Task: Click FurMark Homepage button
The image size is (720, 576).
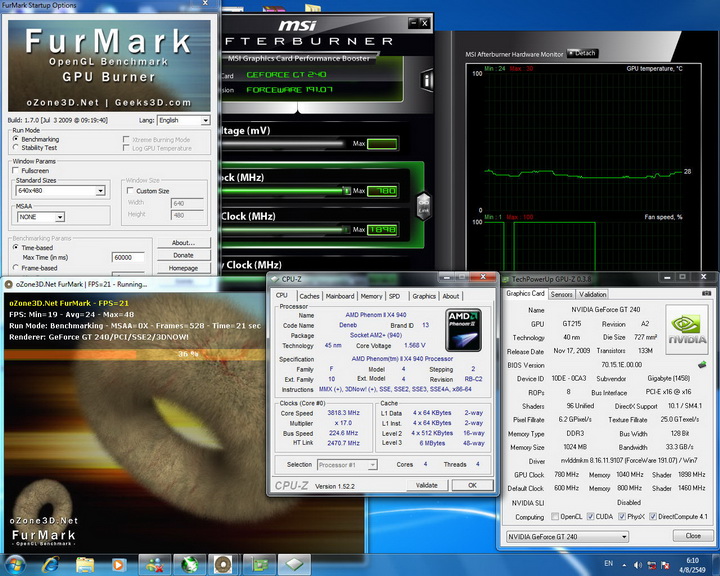Action: point(184,268)
